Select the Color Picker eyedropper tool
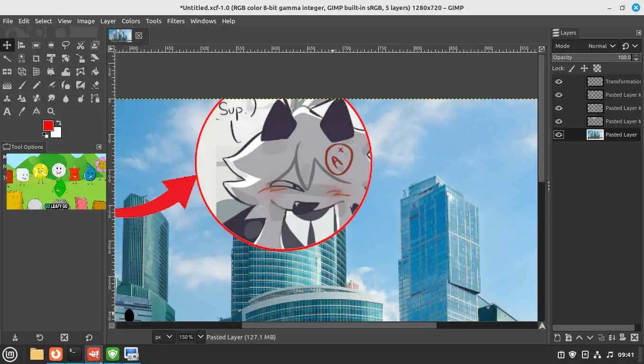The width and height of the screenshot is (644, 364). 22,111
